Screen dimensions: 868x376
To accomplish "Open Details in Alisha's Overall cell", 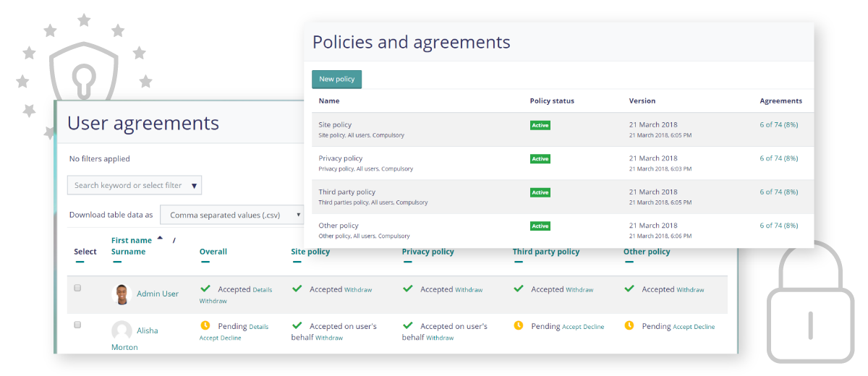I will [x=259, y=327].
